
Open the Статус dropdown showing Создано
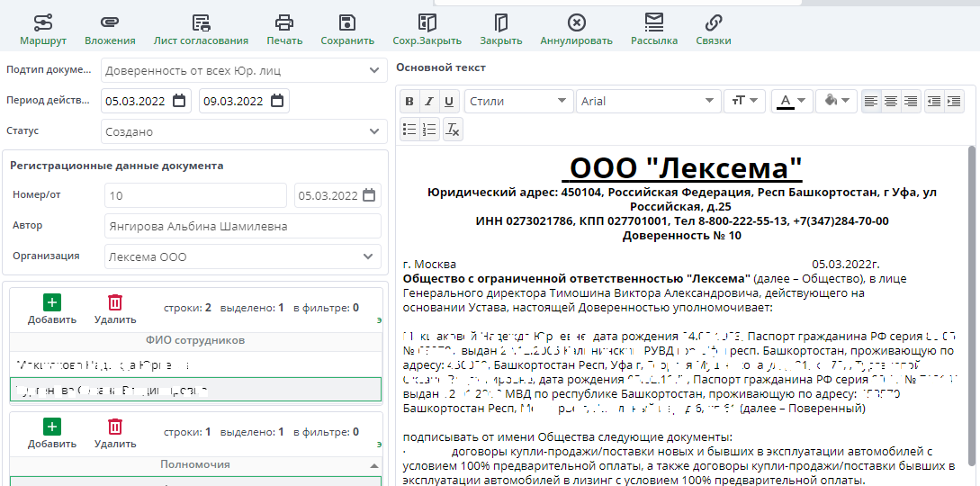[x=243, y=131]
